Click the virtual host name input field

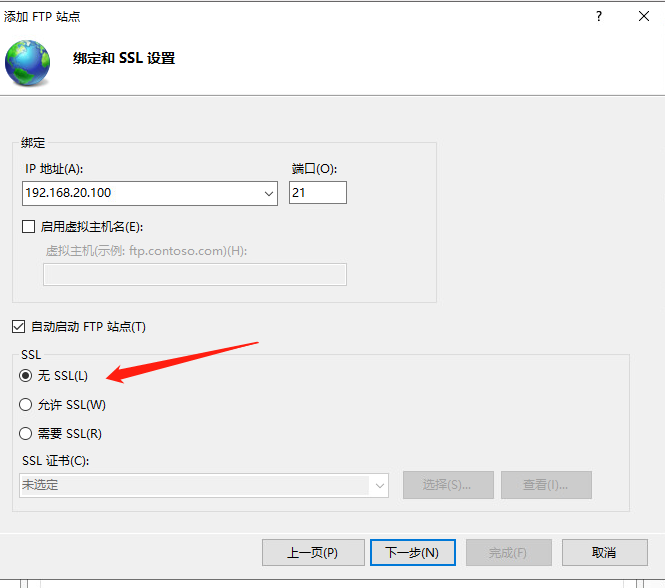[x=195, y=274]
